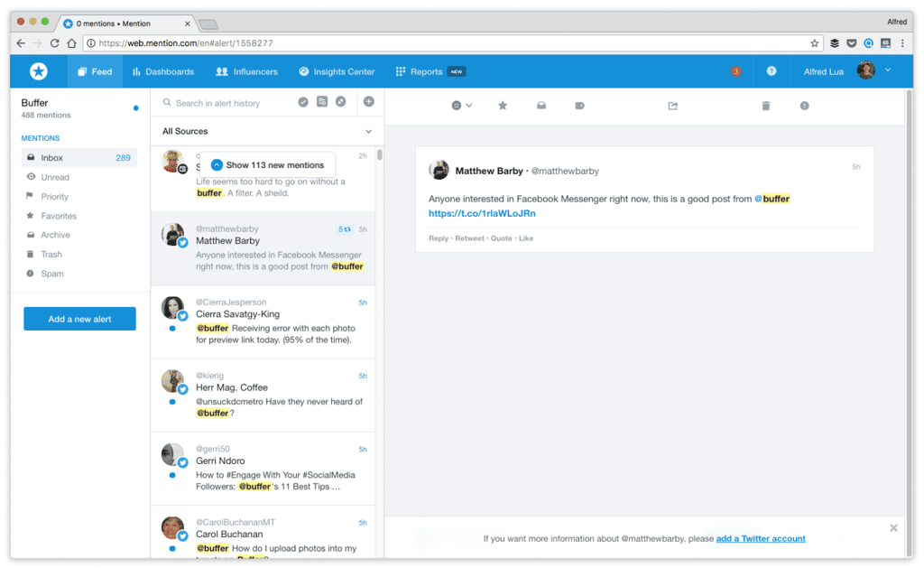The width and height of the screenshot is (924, 568).
Task: Open the Carol Buchanan mention
Action: click(263, 532)
